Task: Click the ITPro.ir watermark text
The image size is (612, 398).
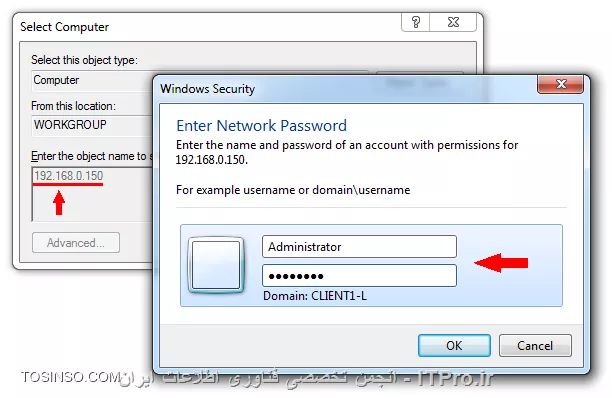Action: click(x=455, y=378)
